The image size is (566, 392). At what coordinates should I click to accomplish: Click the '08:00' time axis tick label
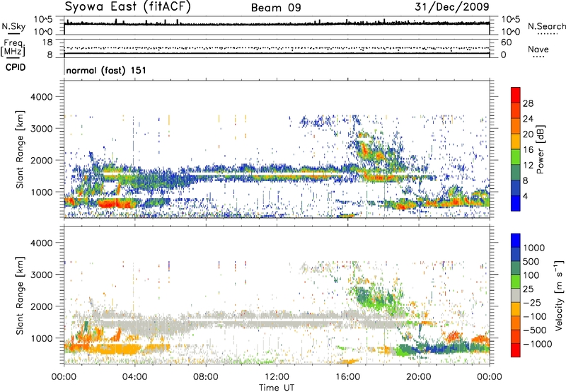[206, 377]
